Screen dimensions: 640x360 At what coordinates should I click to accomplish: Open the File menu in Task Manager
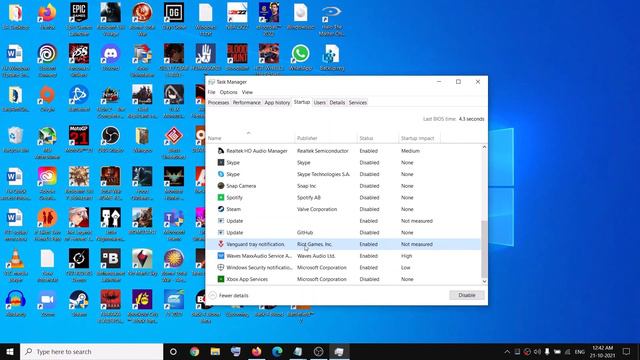click(211, 92)
